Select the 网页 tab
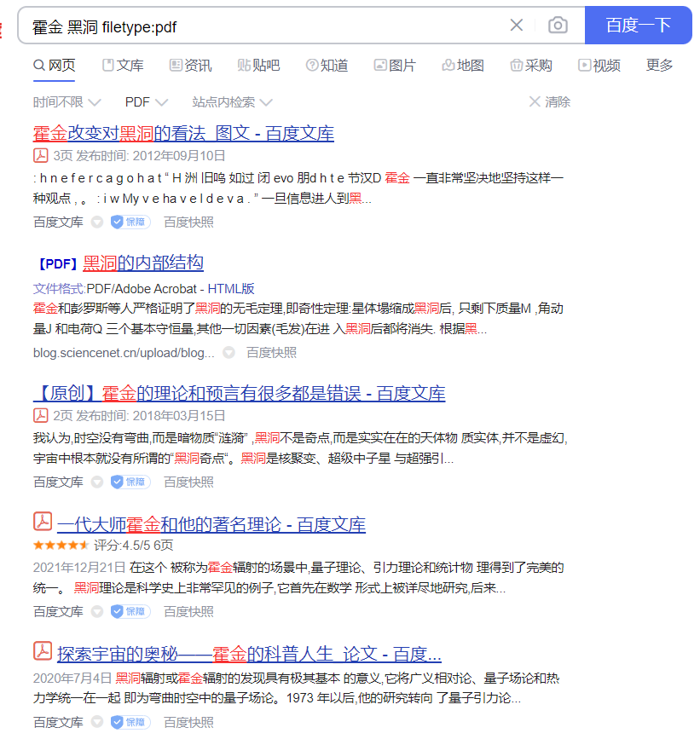Viewport: 700px width, 745px height. click(x=55, y=65)
